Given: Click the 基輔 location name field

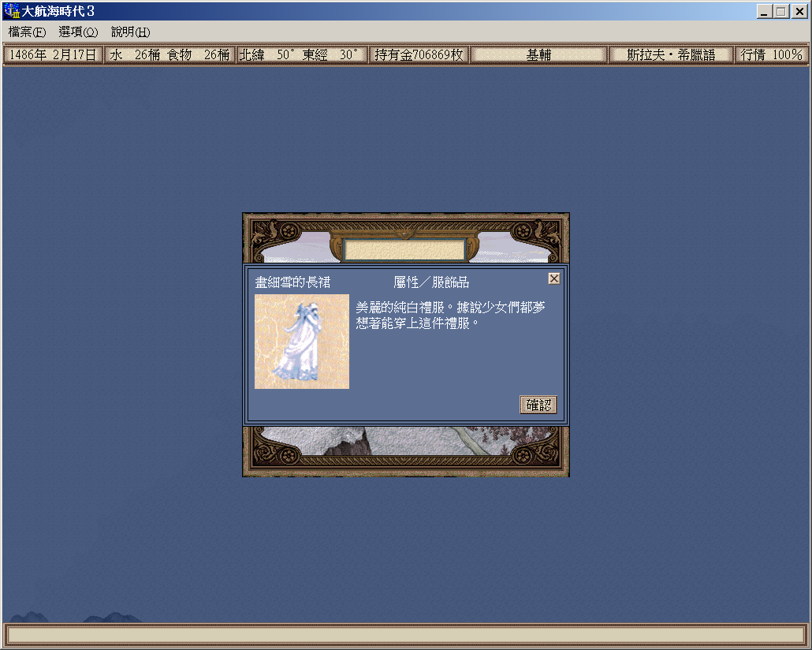Looking at the screenshot, I should [538, 55].
